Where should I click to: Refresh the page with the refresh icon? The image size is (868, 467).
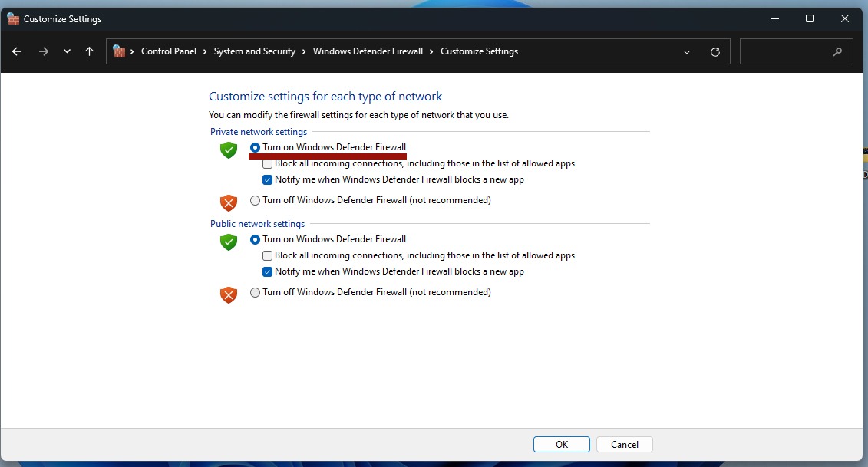[715, 51]
